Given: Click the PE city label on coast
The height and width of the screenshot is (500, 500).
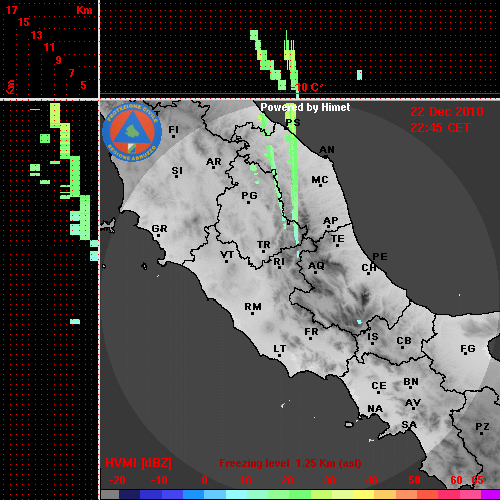Looking at the screenshot, I should coord(380,257).
